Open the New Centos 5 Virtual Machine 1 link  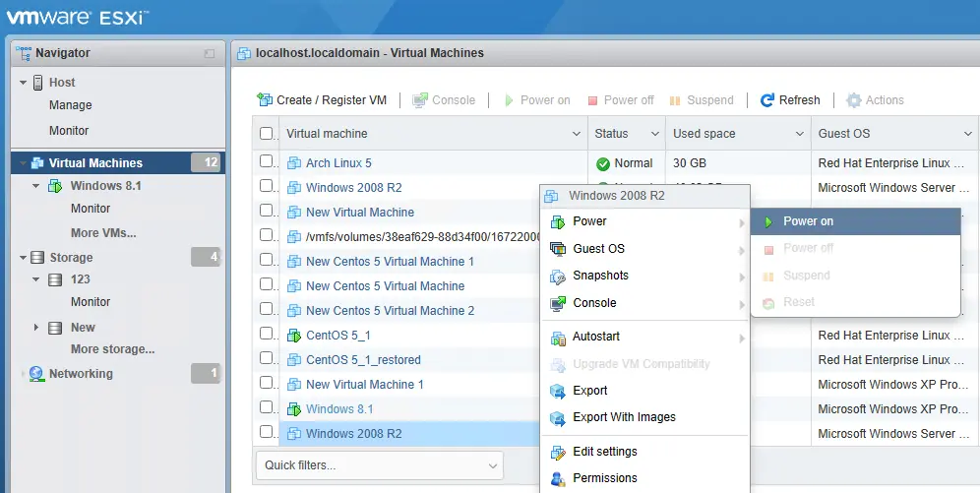pos(390,262)
